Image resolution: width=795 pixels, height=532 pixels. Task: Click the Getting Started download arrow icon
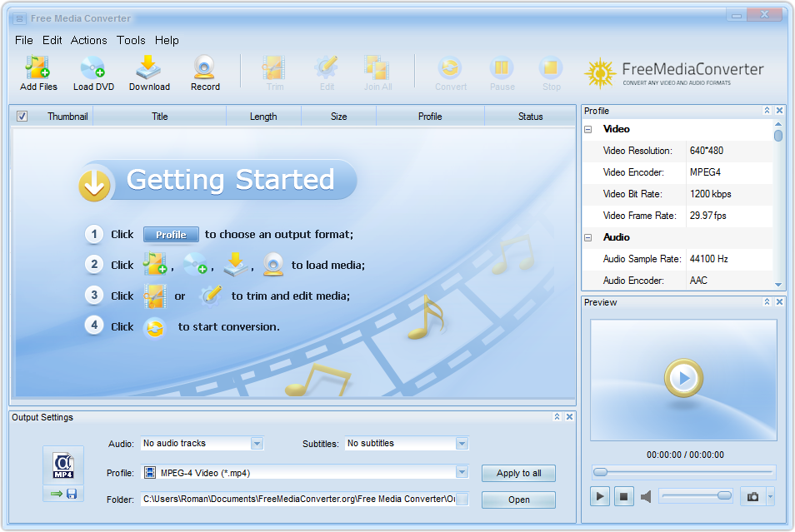tap(94, 185)
